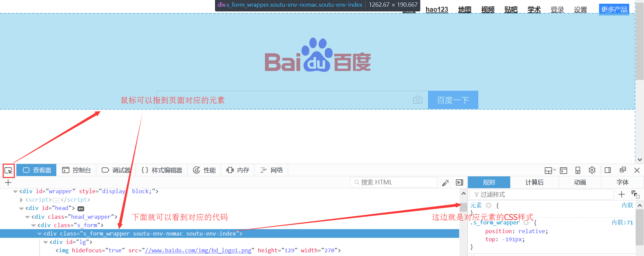Open the 视频 video link
This screenshot has width=644, height=256.
tap(488, 9)
